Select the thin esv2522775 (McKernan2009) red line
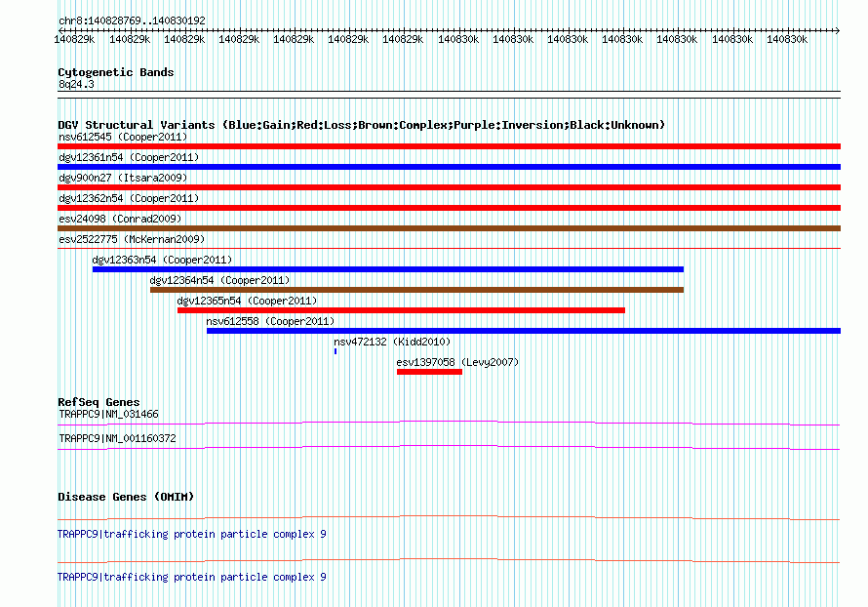This screenshot has height=607, width=868. tap(449, 249)
